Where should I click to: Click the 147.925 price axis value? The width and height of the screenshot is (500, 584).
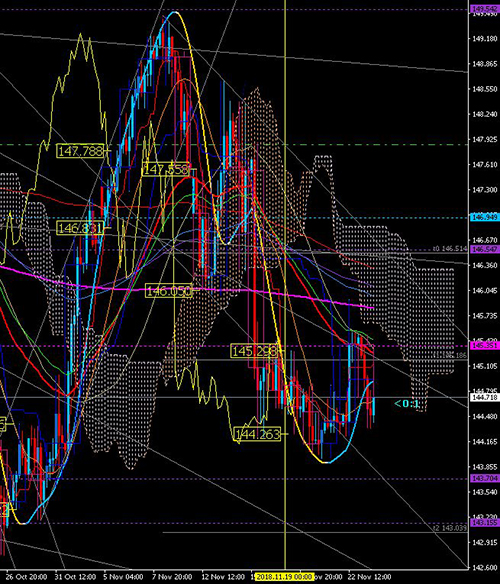[x=485, y=139]
